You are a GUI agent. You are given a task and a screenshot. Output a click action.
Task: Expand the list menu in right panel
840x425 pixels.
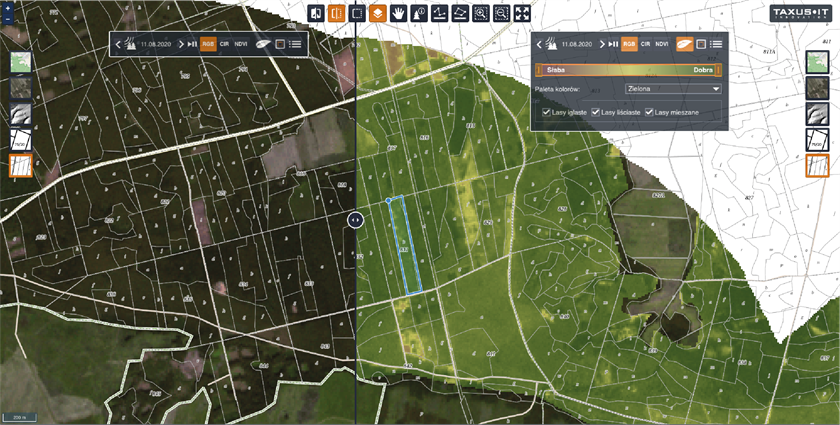tap(717, 44)
